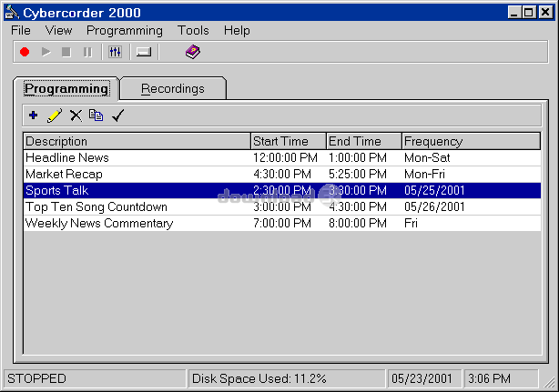This screenshot has height=392, width=559.
Task: Click the STOPPED status bar text
Action: 36,378
